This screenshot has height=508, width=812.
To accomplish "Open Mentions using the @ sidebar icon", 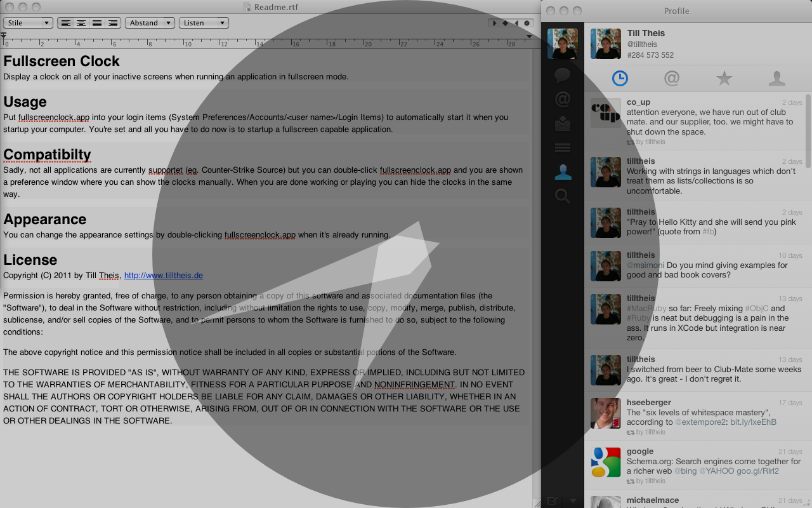I will pos(563,99).
